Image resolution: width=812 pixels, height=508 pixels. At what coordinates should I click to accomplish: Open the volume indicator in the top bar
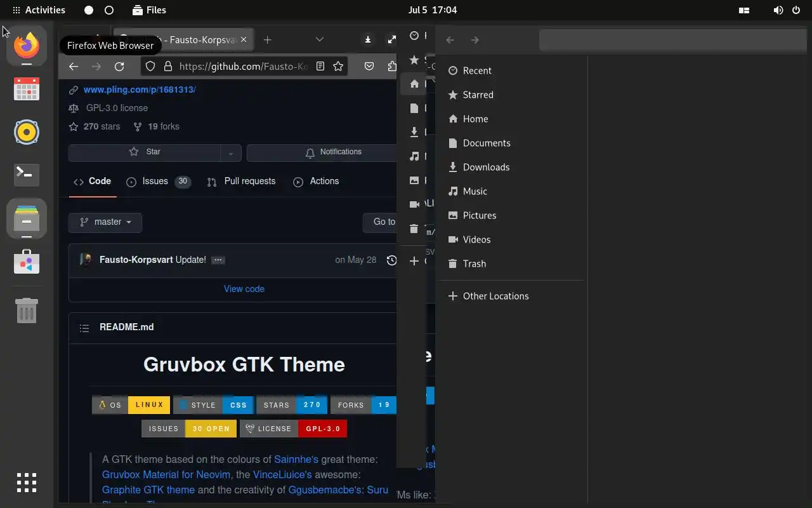pyautogui.click(x=778, y=10)
